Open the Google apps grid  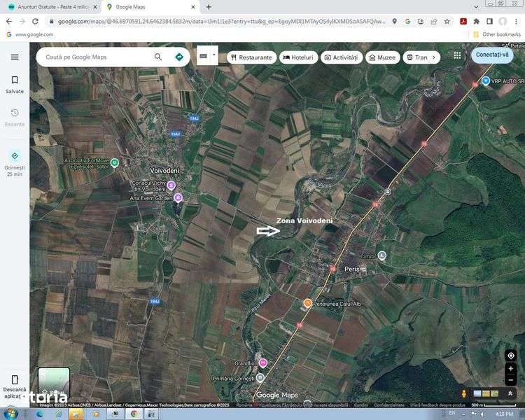[x=457, y=55]
